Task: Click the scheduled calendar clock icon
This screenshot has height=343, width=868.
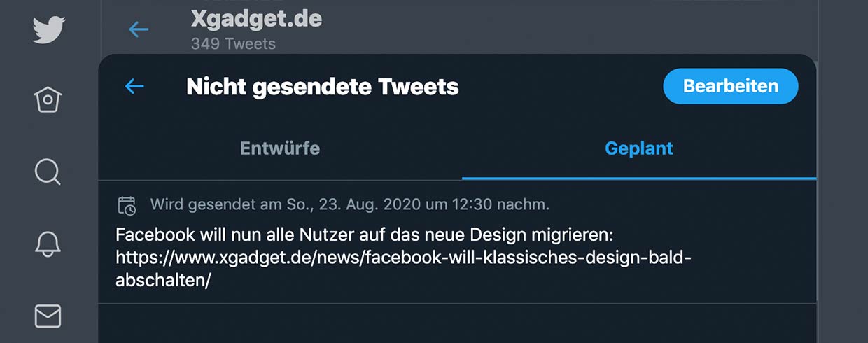Action: (127, 205)
